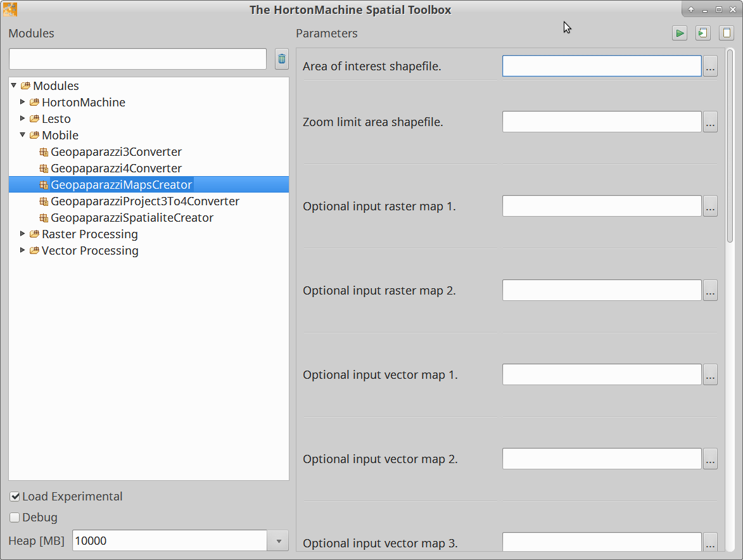Click the GeopaparazziProject3To4Converter module icon
Viewport: 743px width, 560px height.
tap(44, 201)
